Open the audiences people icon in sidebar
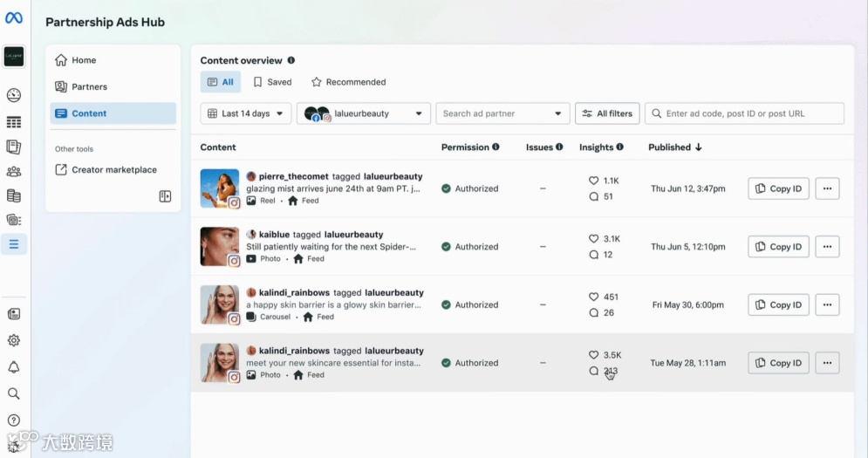Image resolution: width=868 pixels, height=458 pixels. (14, 172)
